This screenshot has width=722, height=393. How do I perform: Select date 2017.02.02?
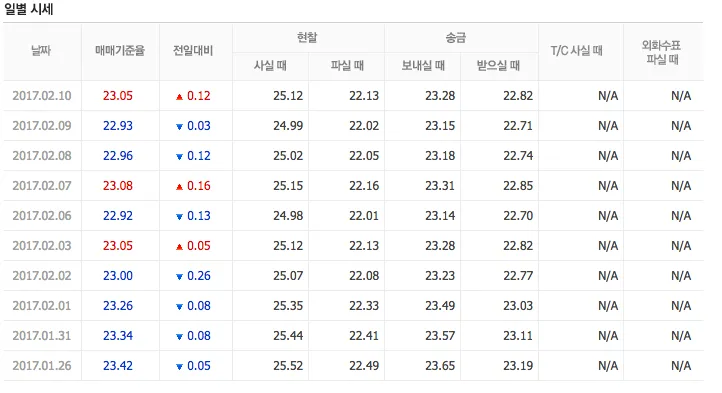click(42, 275)
